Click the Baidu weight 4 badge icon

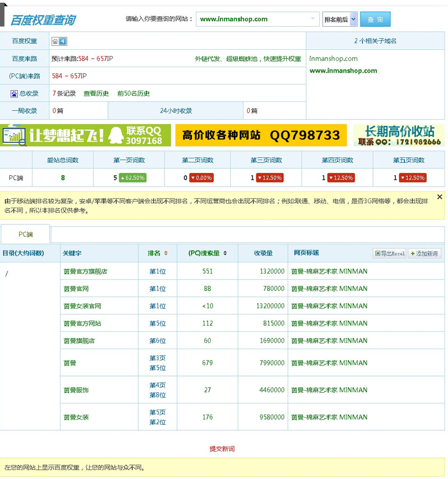[59, 41]
